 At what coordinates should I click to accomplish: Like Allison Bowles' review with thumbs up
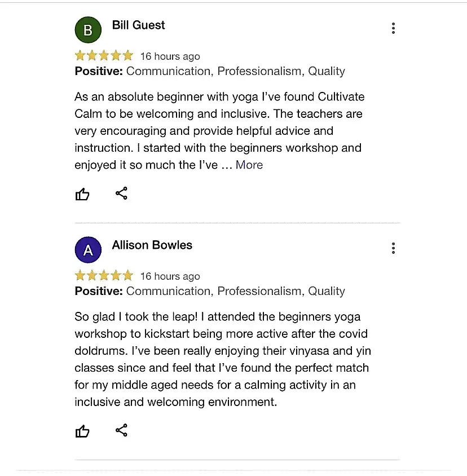tap(82, 431)
